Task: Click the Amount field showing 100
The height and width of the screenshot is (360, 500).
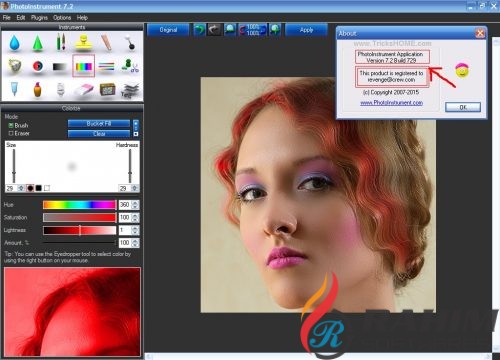Action: (x=125, y=243)
